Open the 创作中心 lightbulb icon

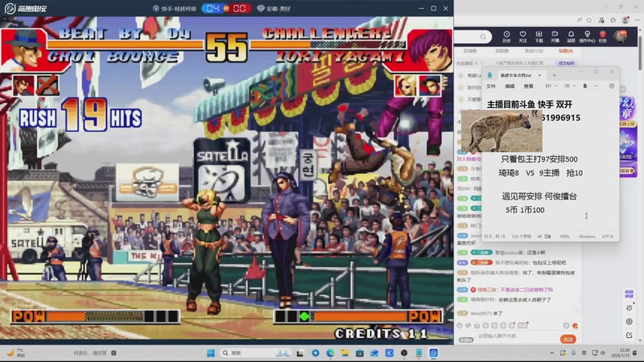click(588, 36)
